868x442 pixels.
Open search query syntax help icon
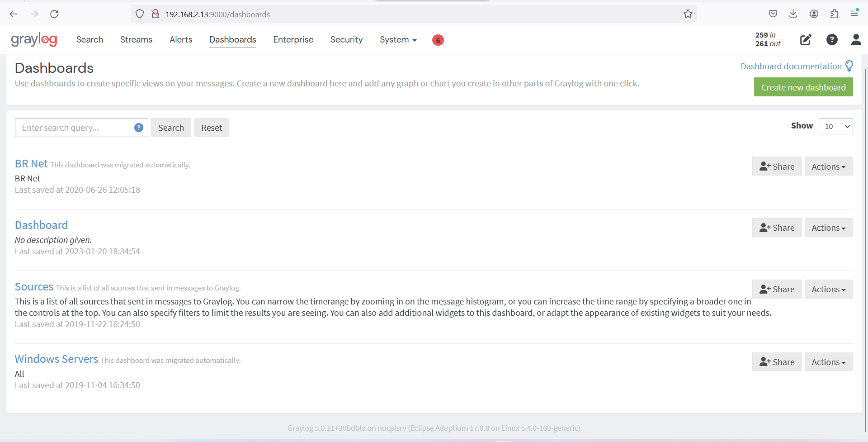(x=138, y=127)
